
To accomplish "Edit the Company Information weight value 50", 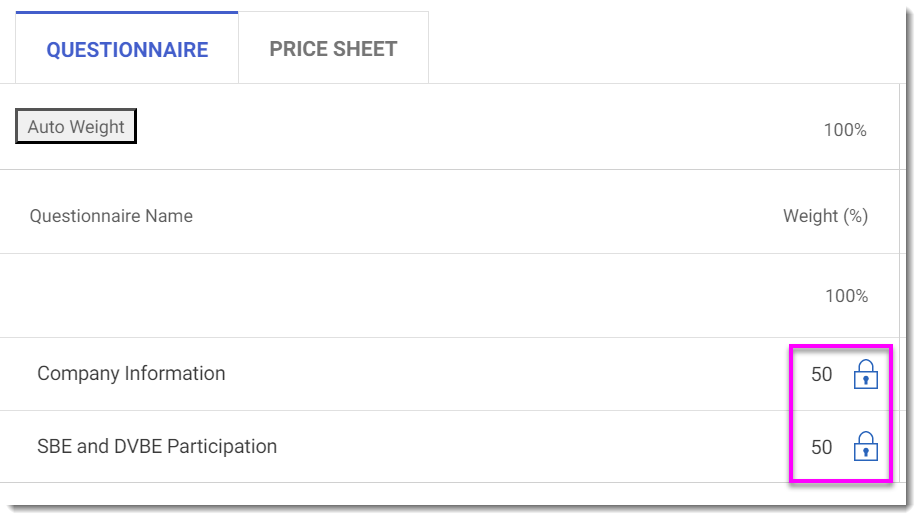I will tap(821, 375).
